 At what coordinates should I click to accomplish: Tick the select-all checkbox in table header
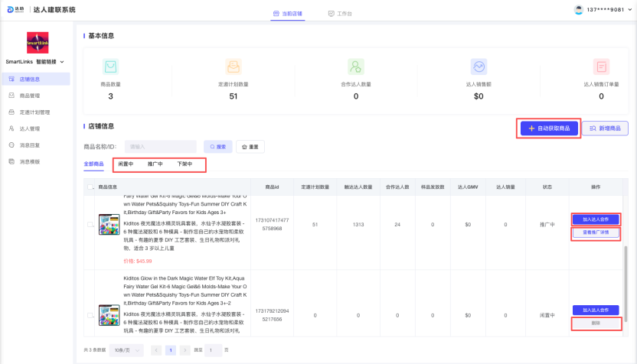pos(92,187)
